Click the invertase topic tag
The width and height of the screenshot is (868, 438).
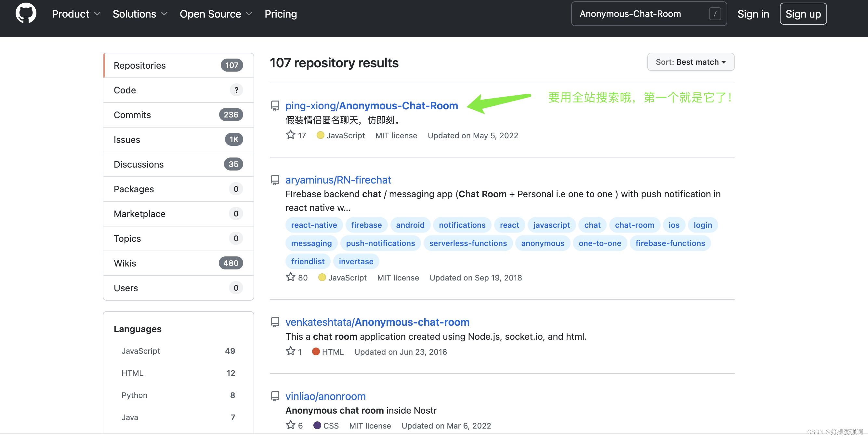tap(356, 261)
